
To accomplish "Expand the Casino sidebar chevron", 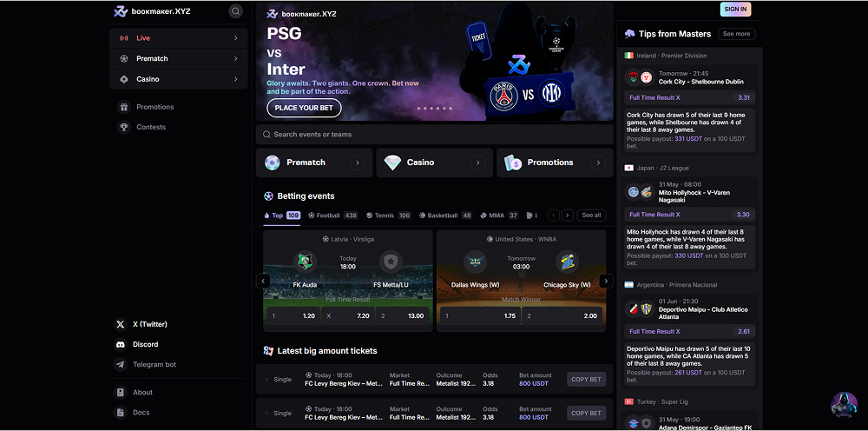I will [236, 79].
